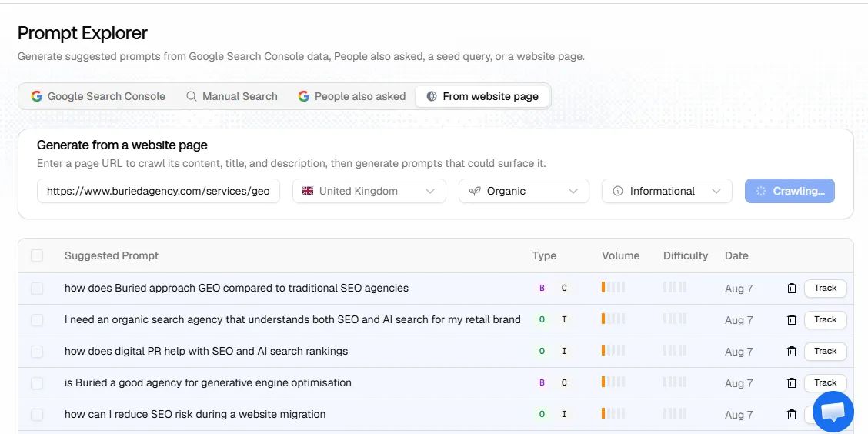Select the From website page tab

coord(482,96)
